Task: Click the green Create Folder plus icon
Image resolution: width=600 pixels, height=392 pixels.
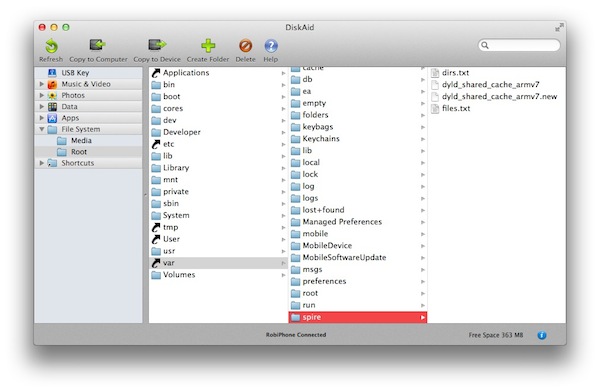Action: click(208, 46)
